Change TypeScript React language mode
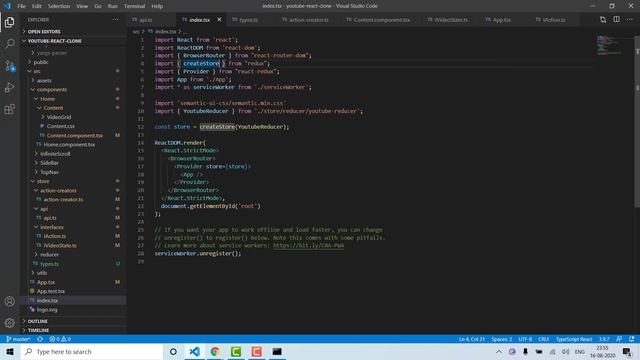Image resolution: width=640 pixels, height=360 pixels. coord(574,339)
